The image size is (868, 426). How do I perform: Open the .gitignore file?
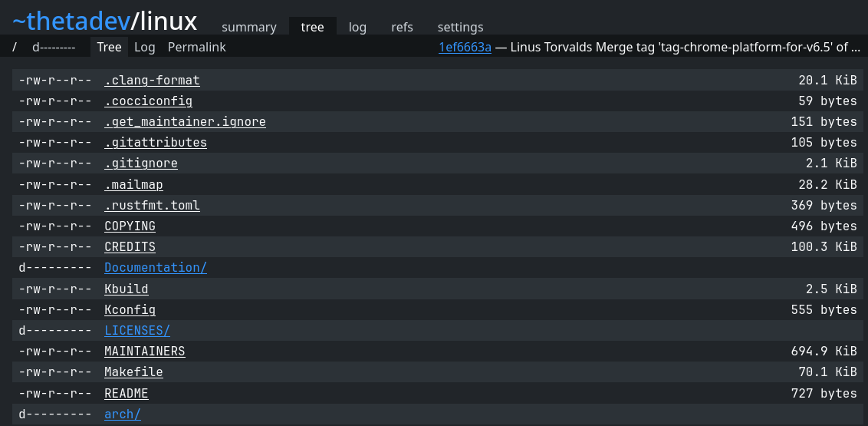[x=140, y=163]
